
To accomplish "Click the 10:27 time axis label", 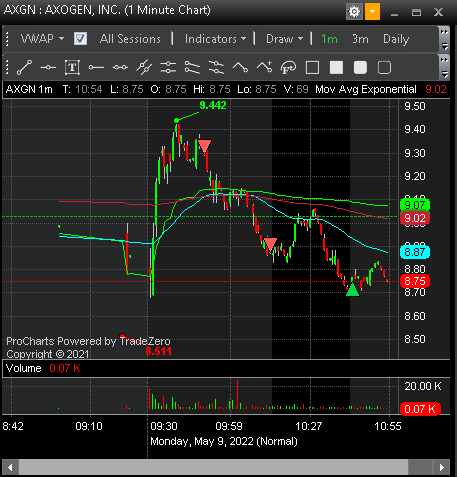I will [308, 426].
